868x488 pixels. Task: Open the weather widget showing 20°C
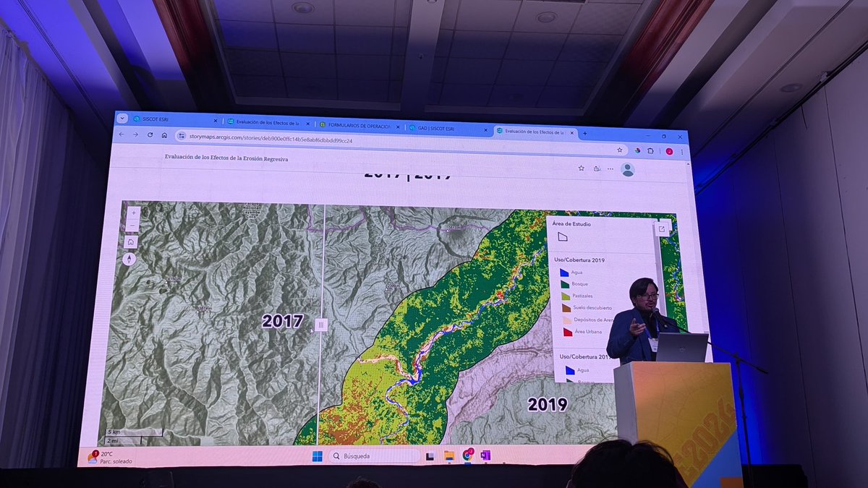pyautogui.click(x=110, y=457)
